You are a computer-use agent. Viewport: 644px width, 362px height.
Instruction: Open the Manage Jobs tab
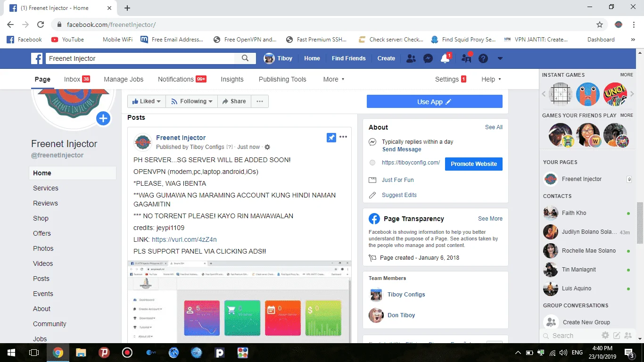(x=124, y=79)
